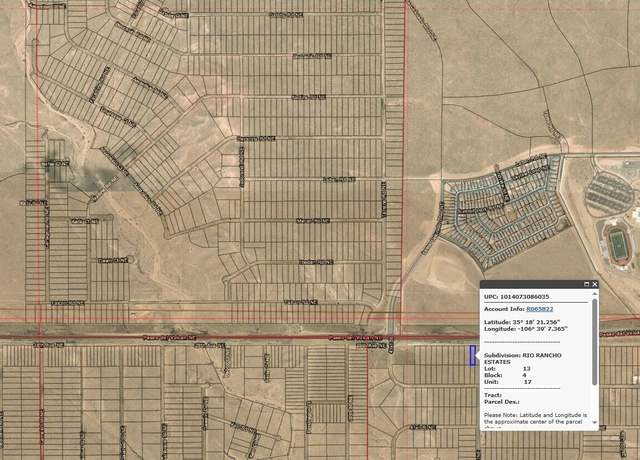This screenshot has width=640, height=460.
Task: Click the Latitude value in popup
Action: 536,322
